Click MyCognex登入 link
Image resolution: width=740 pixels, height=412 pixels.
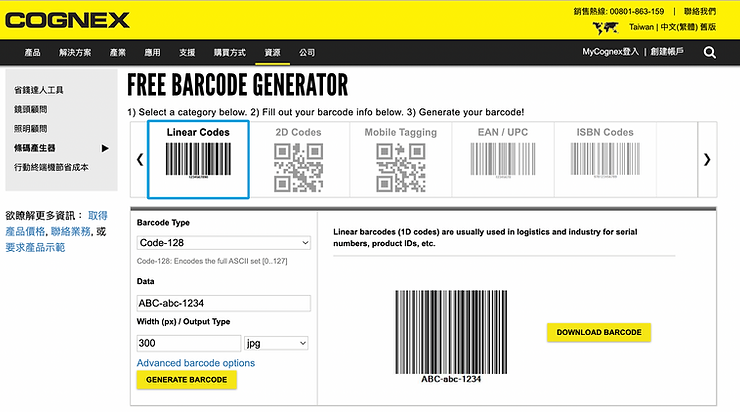pyautogui.click(x=610, y=51)
